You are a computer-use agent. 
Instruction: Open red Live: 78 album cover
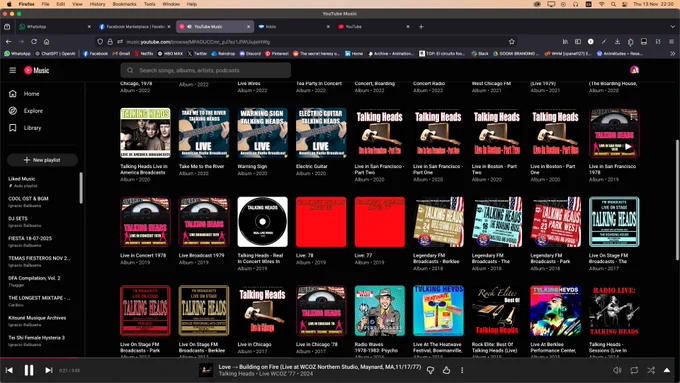[x=321, y=222]
